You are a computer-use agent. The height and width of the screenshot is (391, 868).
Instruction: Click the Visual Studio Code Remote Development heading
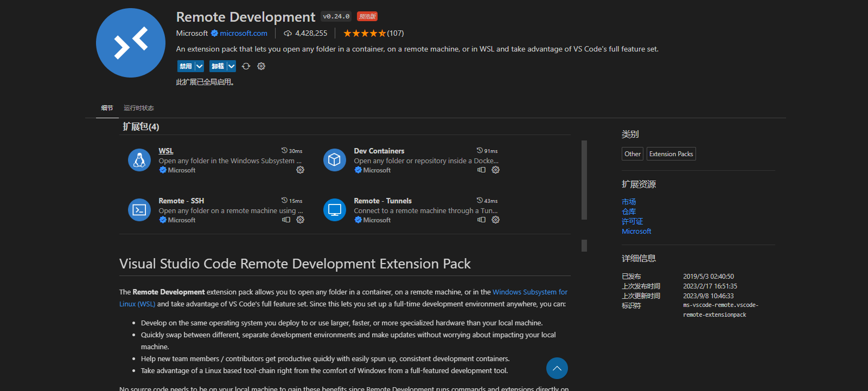295,264
